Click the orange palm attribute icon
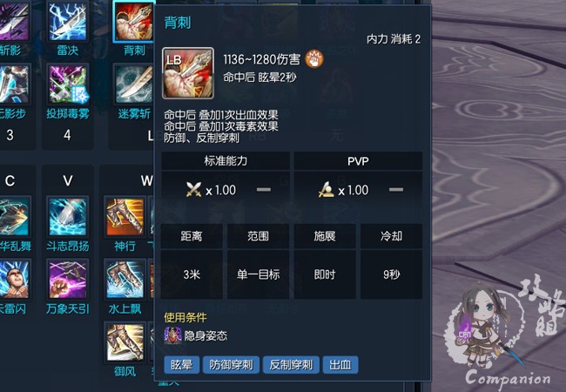Image resolution: width=566 pixels, height=392 pixels. (x=314, y=59)
